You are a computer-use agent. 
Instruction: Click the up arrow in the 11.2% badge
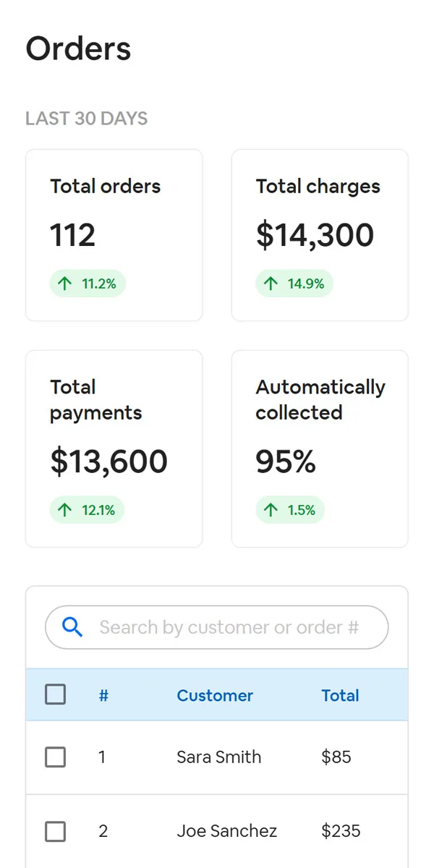65,284
